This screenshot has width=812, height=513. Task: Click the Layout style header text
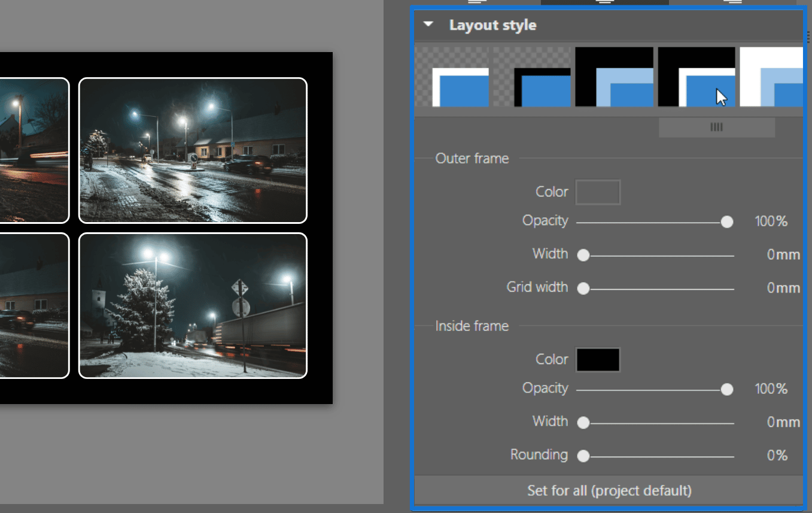pos(492,25)
